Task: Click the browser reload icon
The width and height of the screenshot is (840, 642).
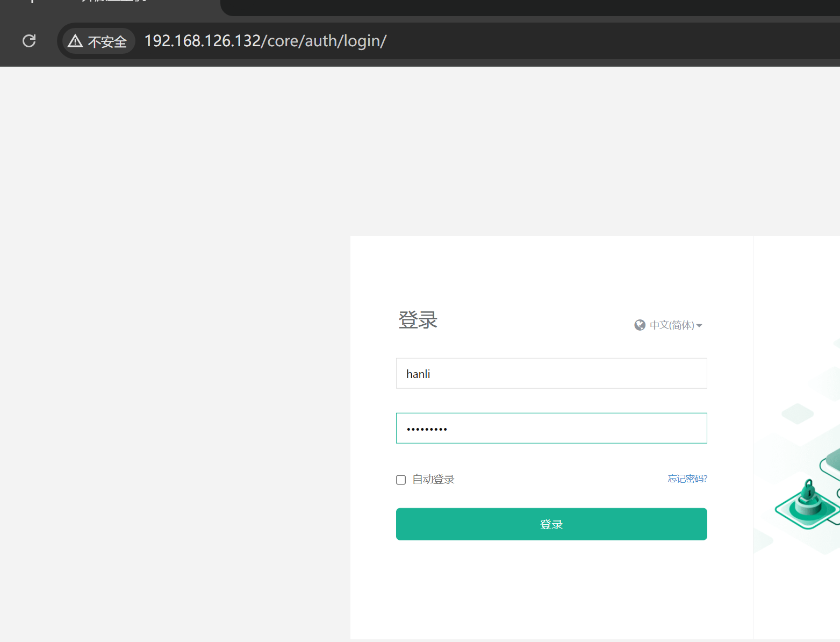Action: 29,41
